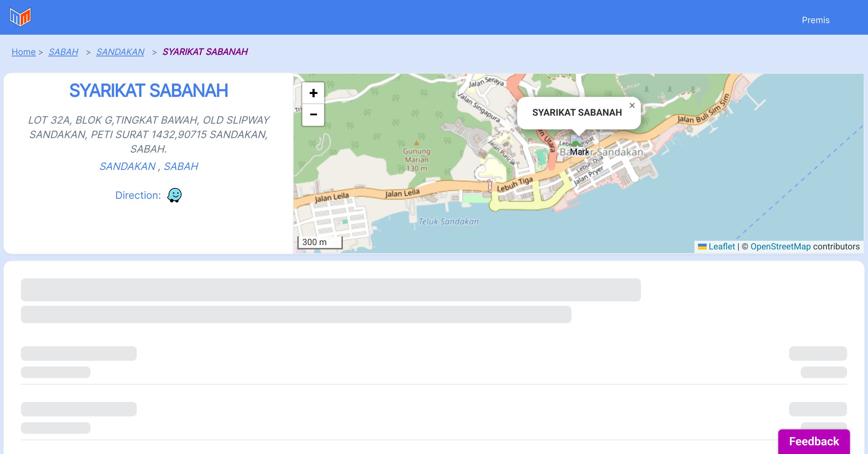
Task: Open the Feedback button
Action: [814, 441]
